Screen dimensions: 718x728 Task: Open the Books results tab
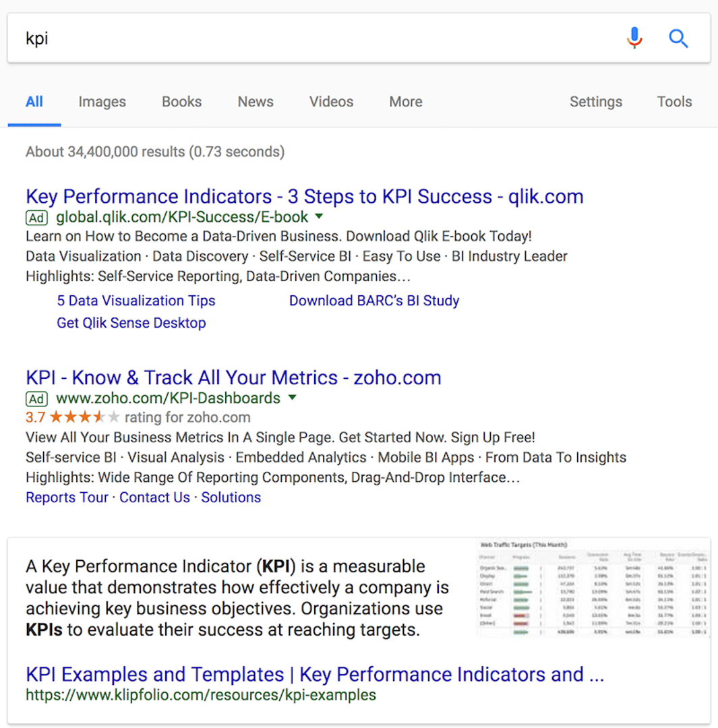pyautogui.click(x=181, y=102)
